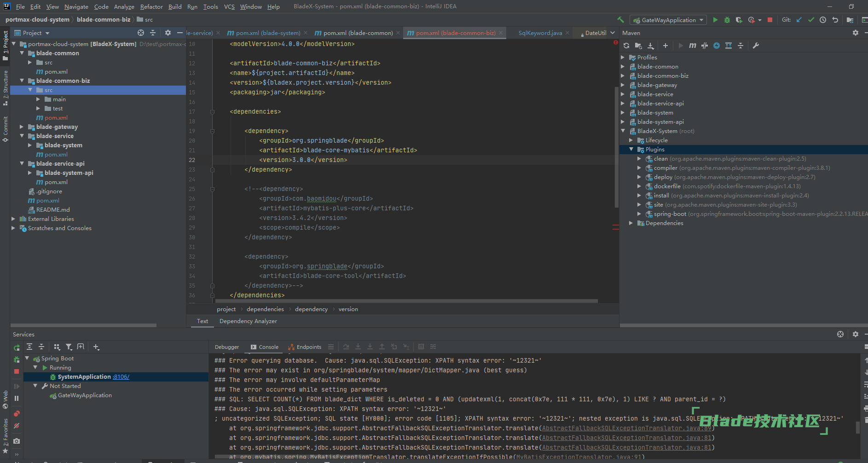Start debugging with the green bug icon

tap(727, 20)
